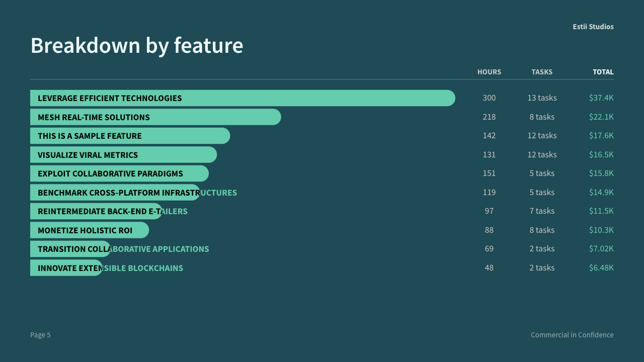Select the Leverage Efficient Technologies bar
Viewport: 644px width, 362px height.
pyautogui.click(x=243, y=98)
